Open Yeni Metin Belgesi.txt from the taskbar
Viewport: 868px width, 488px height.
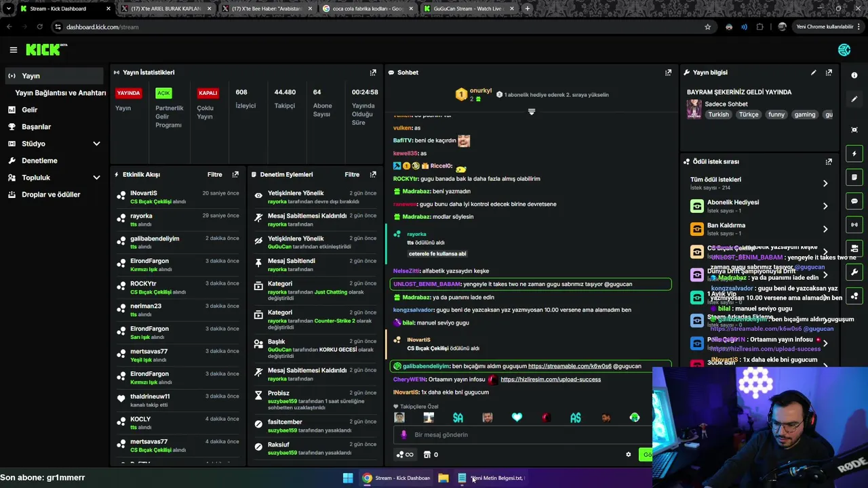click(x=492, y=478)
